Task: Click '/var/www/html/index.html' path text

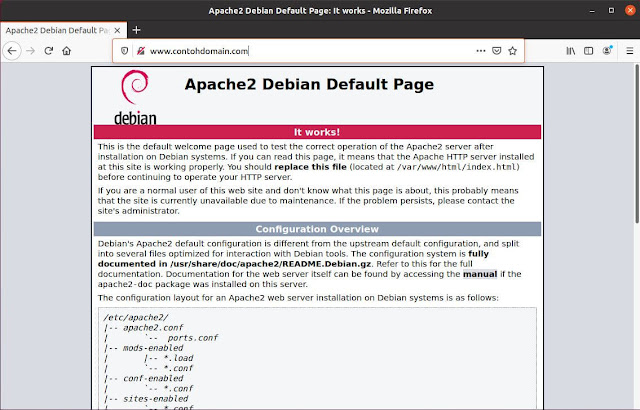Action: (457, 167)
